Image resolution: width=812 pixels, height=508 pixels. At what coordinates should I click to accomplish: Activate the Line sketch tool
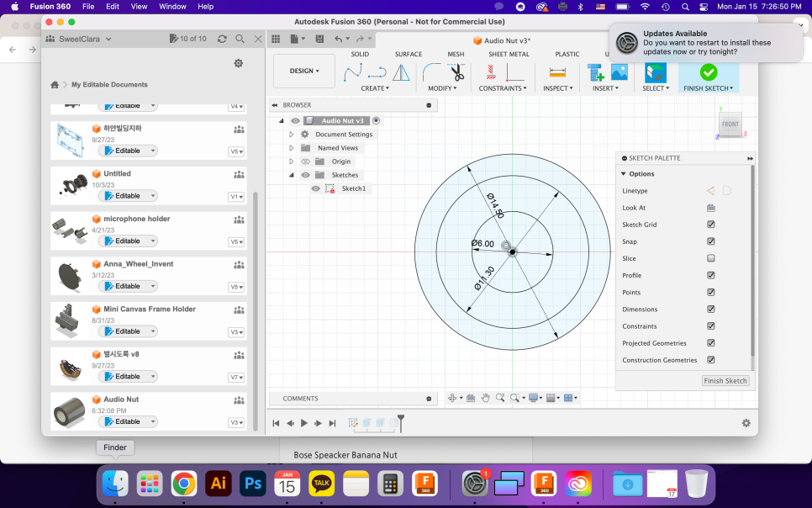tap(352, 72)
